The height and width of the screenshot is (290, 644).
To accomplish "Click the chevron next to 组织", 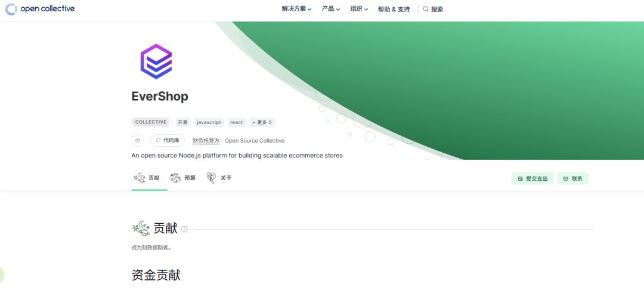I will tap(366, 10).
